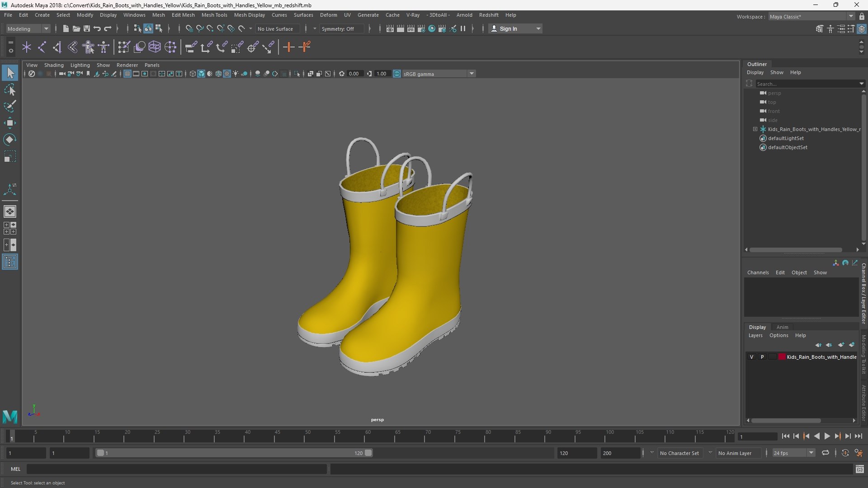The width and height of the screenshot is (868, 488).
Task: Switch to single perspective view layout
Action: coord(10,211)
